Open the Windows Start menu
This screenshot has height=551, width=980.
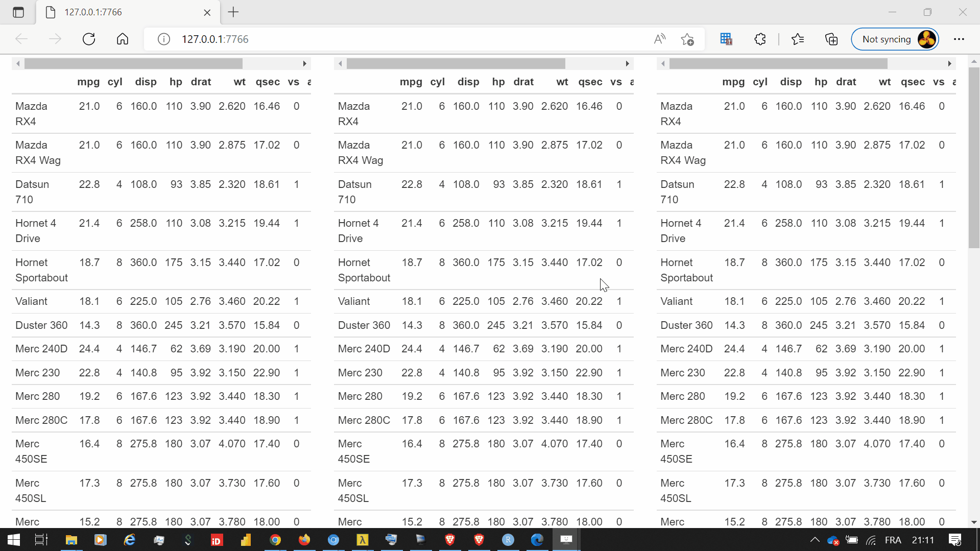point(14,540)
